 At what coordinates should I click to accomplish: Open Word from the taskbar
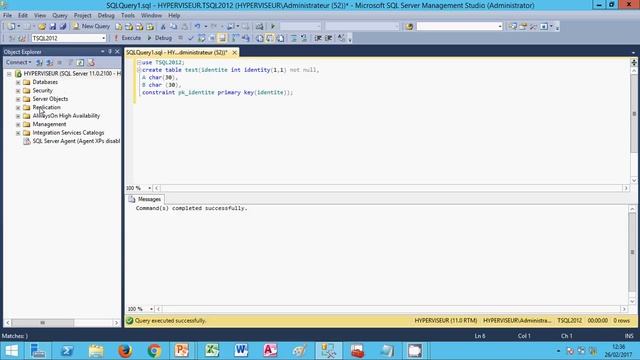pyautogui.click(x=241, y=351)
